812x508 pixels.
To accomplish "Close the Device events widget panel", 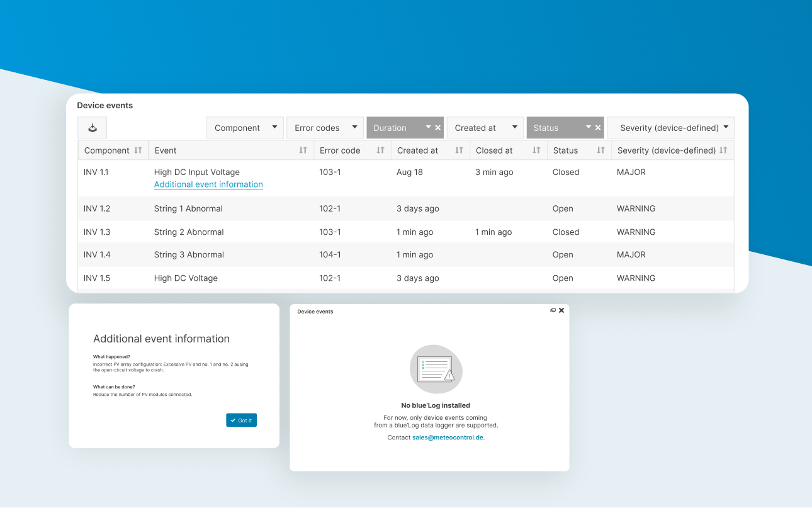I will click(x=561, y=310).
